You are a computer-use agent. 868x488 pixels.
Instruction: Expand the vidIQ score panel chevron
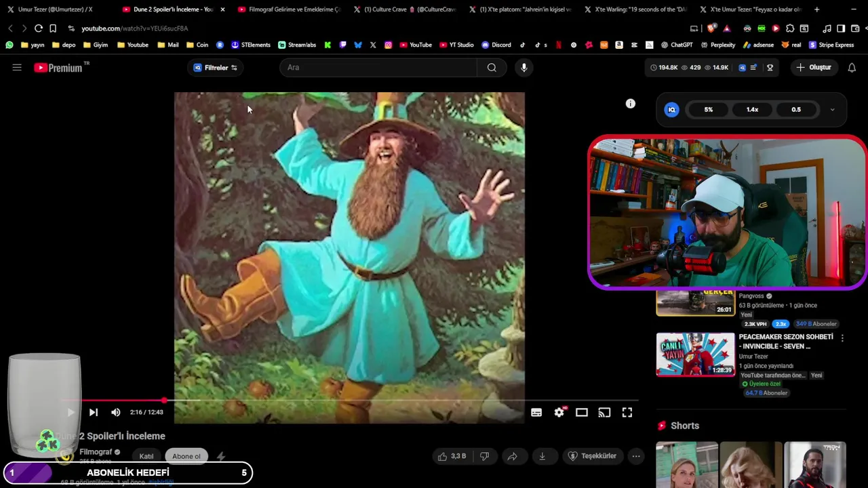[832, 110]
